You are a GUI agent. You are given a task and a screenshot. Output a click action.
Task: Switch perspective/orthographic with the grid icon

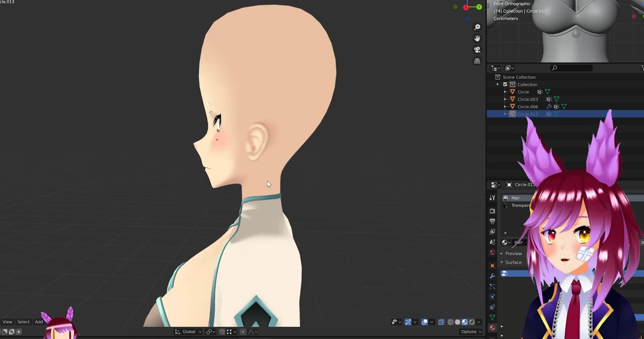coord(477,61)
